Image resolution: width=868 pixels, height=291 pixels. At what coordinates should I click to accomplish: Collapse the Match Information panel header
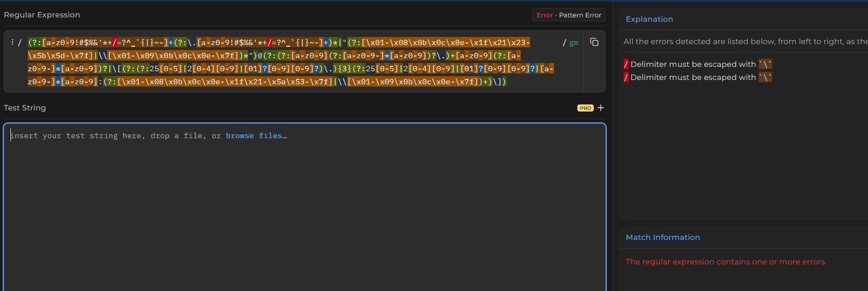(x=663, y=237)
